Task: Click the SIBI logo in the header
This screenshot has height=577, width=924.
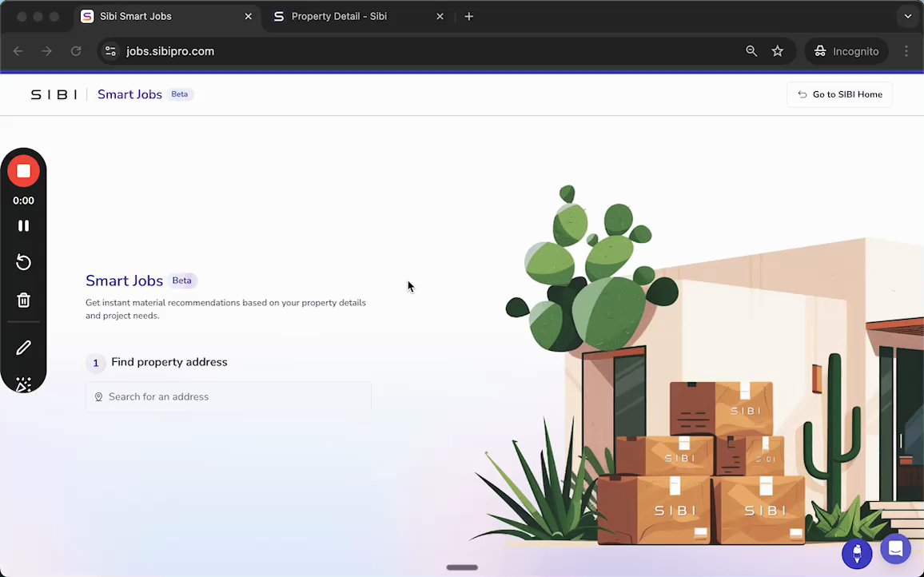Action: tap(54, 94)
